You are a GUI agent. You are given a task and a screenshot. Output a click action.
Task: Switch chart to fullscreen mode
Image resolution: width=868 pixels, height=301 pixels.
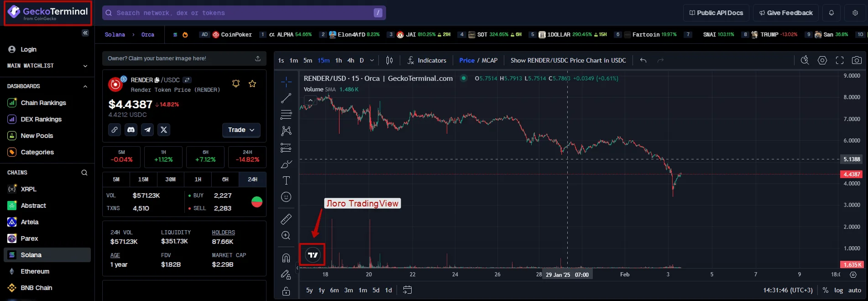tap(840, 60)
